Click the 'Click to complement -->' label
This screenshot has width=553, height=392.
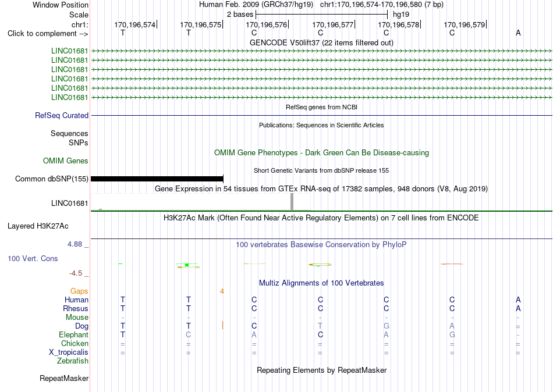tap(48, 34)
